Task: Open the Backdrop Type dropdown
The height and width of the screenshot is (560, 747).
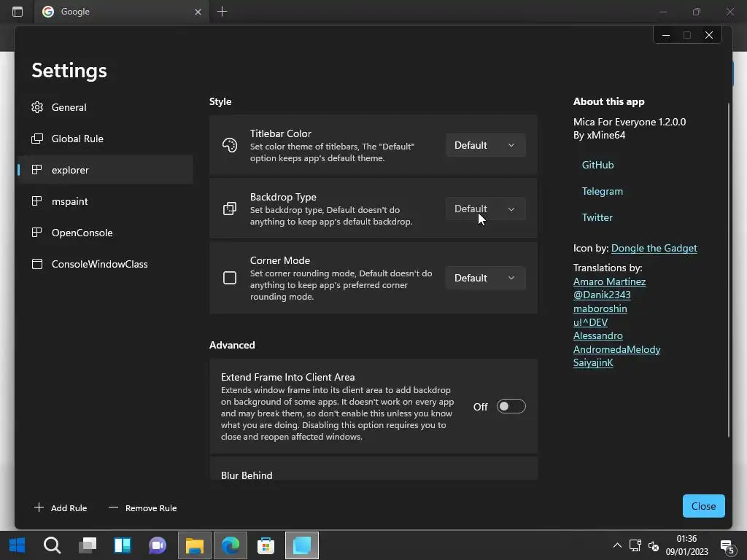Action: coord(485,209)
